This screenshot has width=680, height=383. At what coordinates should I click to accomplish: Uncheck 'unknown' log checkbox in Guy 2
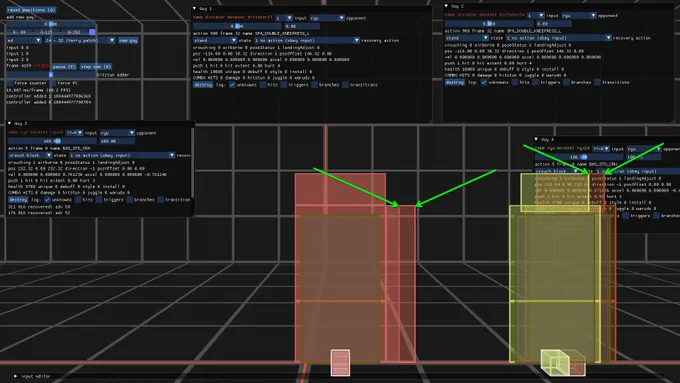484,82
